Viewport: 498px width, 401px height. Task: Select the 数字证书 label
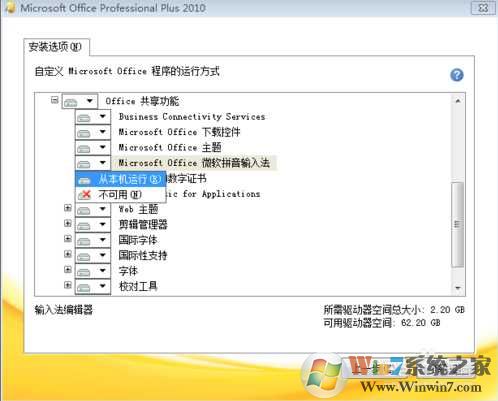click(187, 179)
